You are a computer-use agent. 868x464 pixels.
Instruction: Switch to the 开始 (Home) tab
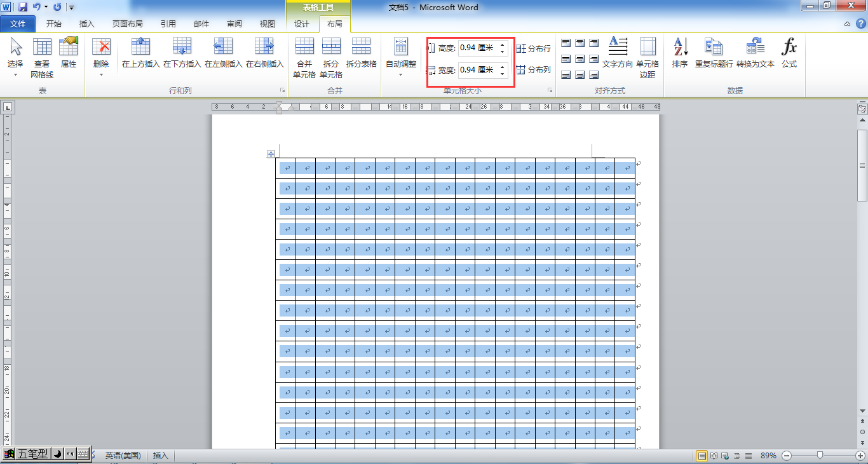click(x=54, y=24)
